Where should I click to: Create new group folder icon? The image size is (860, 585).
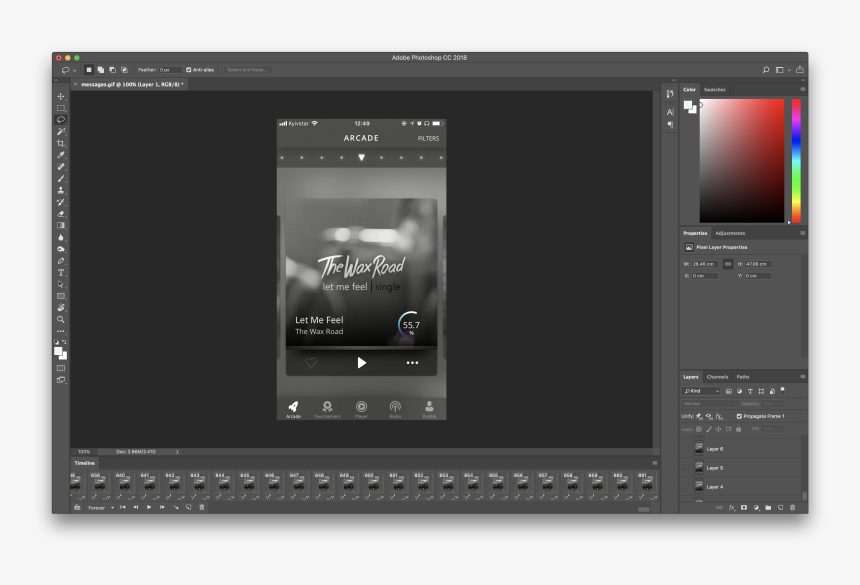point(768,508)
